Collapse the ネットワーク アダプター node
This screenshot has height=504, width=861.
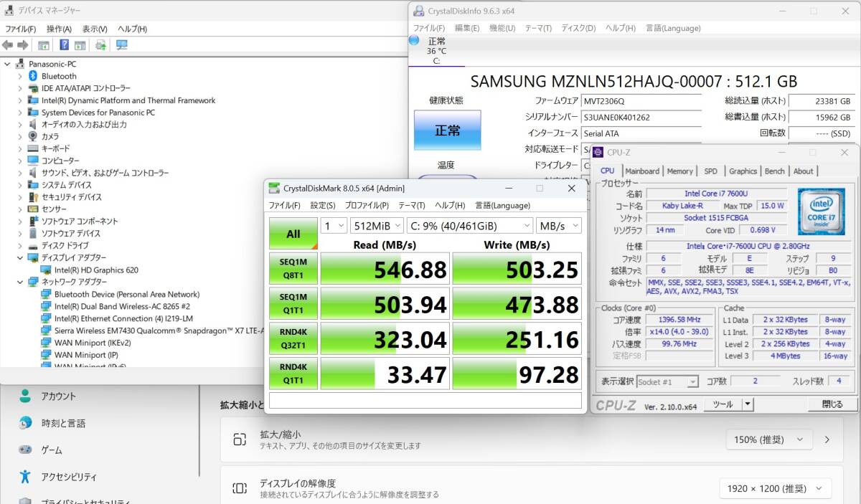click(x=20, y=282)
